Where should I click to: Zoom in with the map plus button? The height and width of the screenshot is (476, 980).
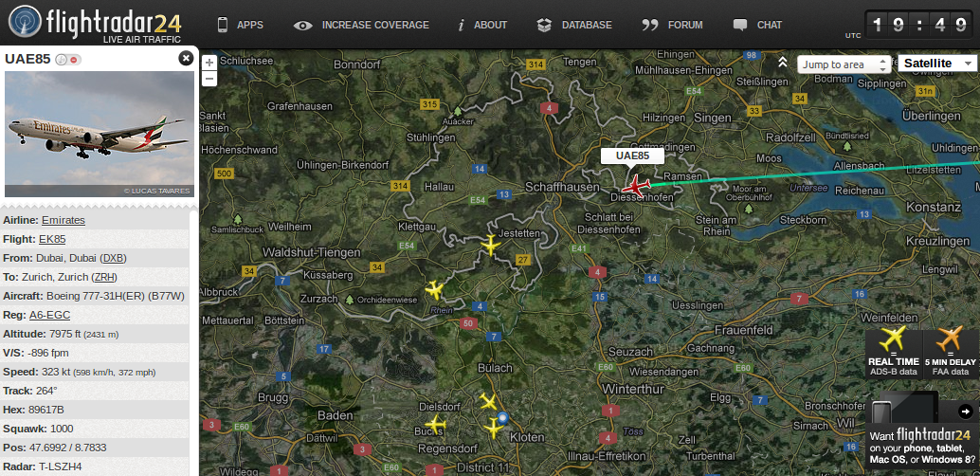(x=210, y=63)
